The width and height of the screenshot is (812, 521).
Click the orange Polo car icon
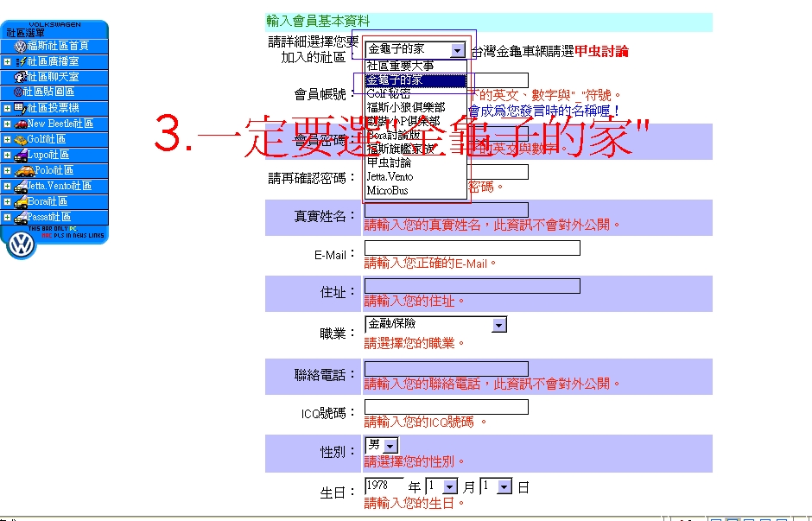click(20, 170)
